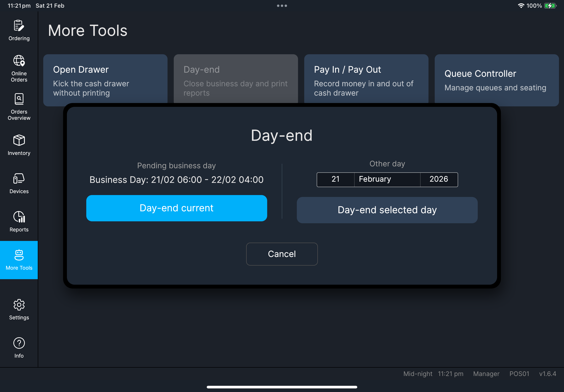Select the Inventory box icon

[x=19, y=140]
